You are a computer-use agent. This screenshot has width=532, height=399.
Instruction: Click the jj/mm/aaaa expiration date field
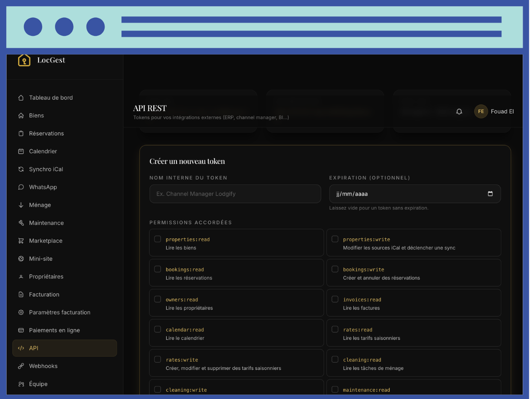(415, 194)
